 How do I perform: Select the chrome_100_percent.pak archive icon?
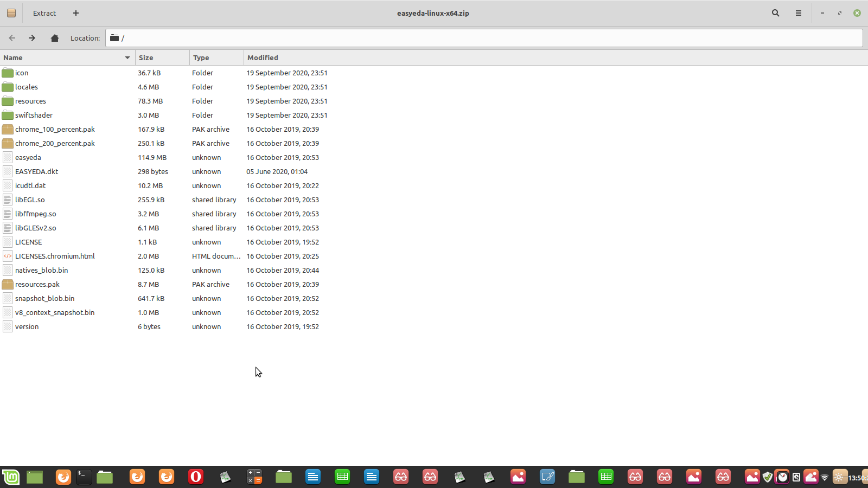8,129
